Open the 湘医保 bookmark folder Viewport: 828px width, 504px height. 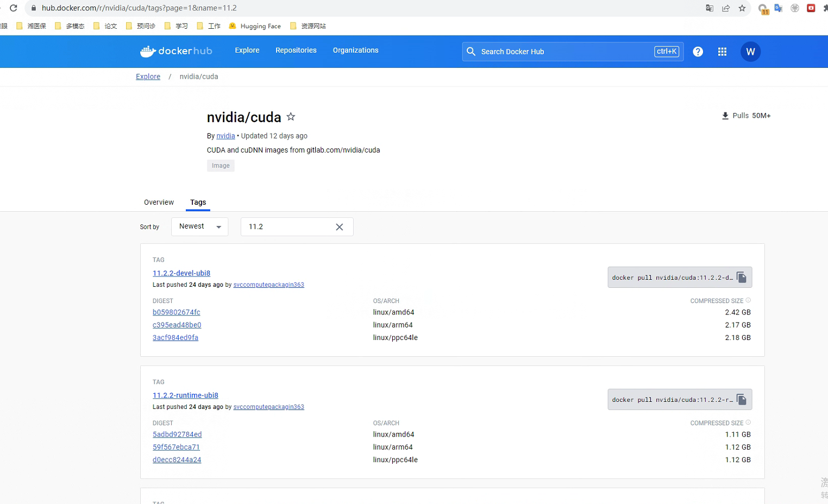(32, 26)
